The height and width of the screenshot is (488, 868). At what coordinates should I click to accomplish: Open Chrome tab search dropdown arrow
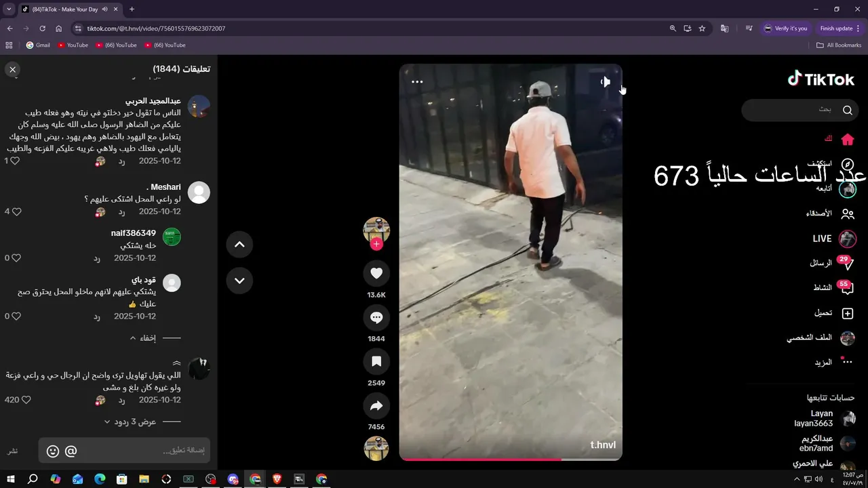point(9,9)
